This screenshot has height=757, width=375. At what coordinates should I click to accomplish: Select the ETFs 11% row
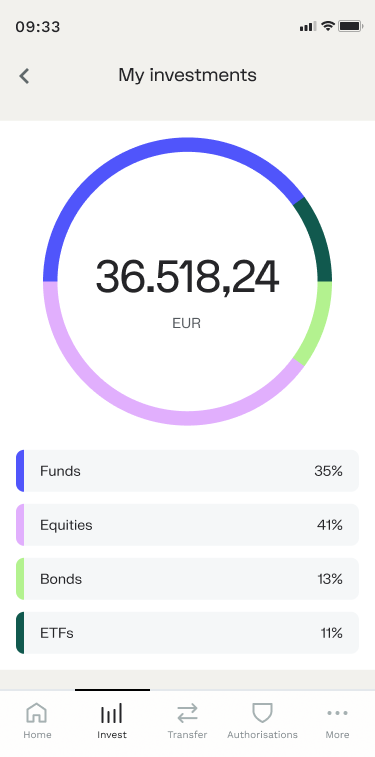click(x=187, y=633)
